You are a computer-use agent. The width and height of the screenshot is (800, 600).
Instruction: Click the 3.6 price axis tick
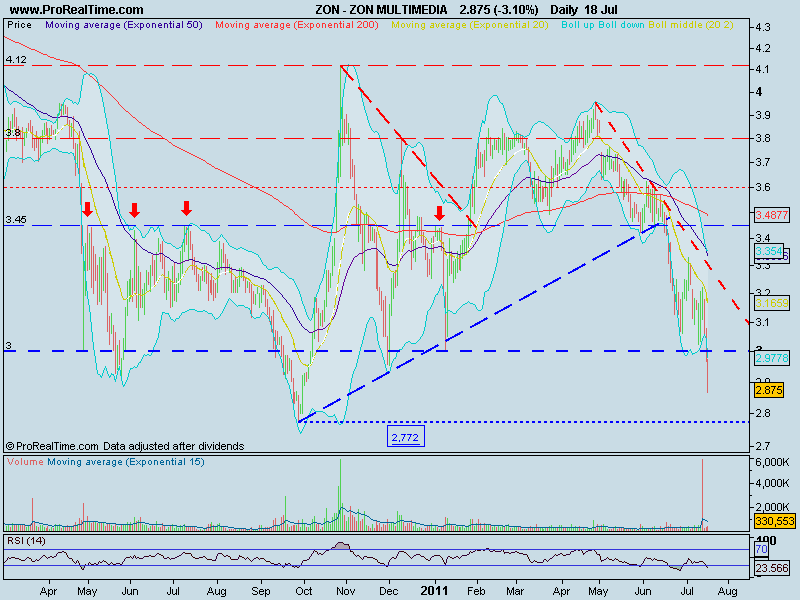click(x=763, y=187)
